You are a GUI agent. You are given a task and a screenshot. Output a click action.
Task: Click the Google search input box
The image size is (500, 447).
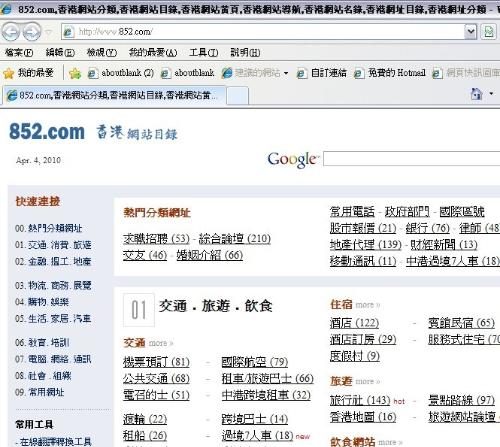pyautogui.click(x=411, y=158)
